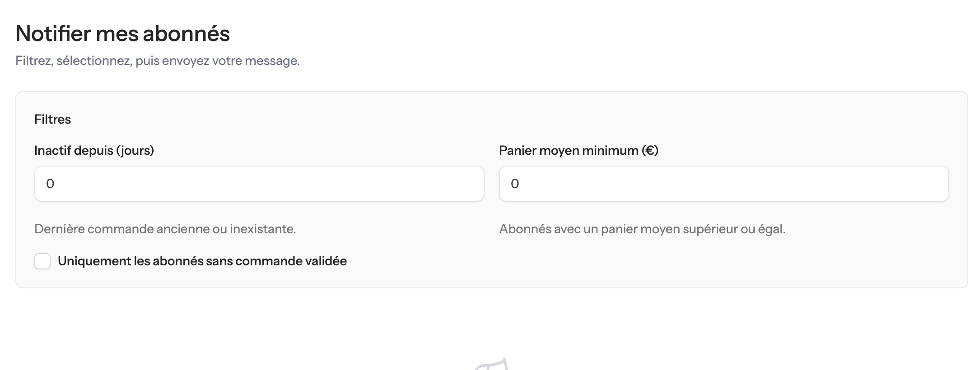This screenshot has height=370, width=980.
Task: Click the label "Panier moyen minimum (€)"
Action: 579,150
